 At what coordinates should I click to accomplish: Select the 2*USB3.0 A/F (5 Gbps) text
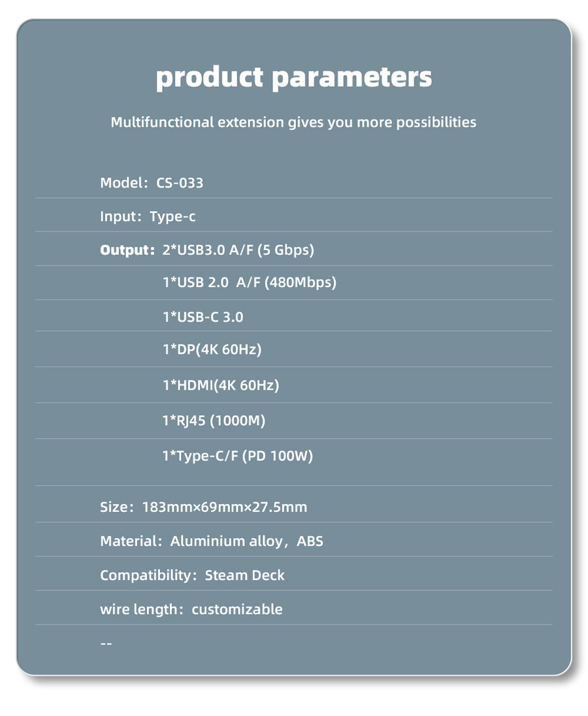tap(238, 250)
